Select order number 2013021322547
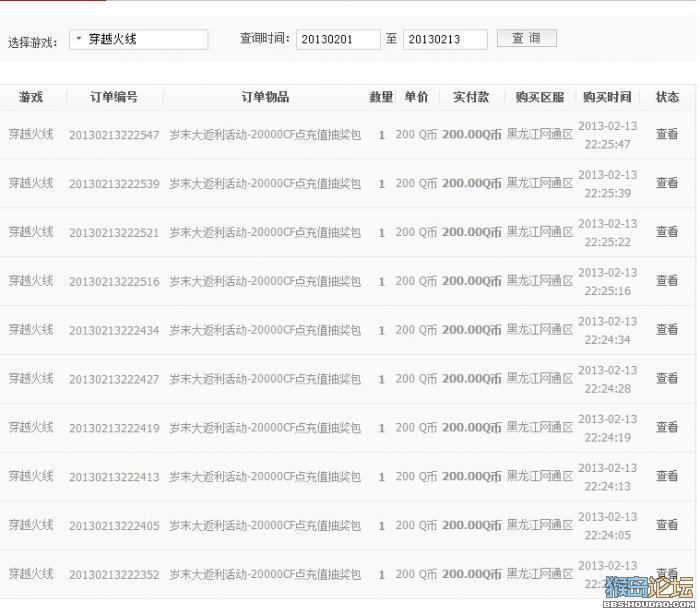Viewport: 700px width, 613px height. pyautogui.click(x=114, y=135)
